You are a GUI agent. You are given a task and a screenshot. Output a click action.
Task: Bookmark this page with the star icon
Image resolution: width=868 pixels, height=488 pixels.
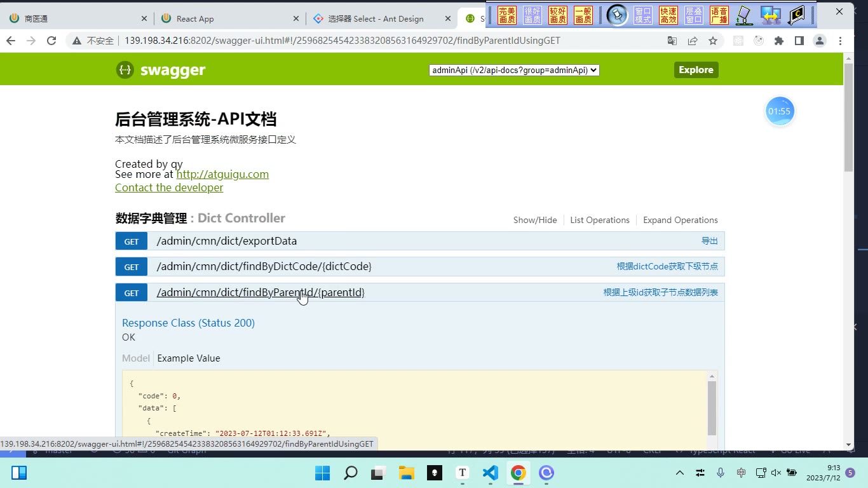pos(713,41)
